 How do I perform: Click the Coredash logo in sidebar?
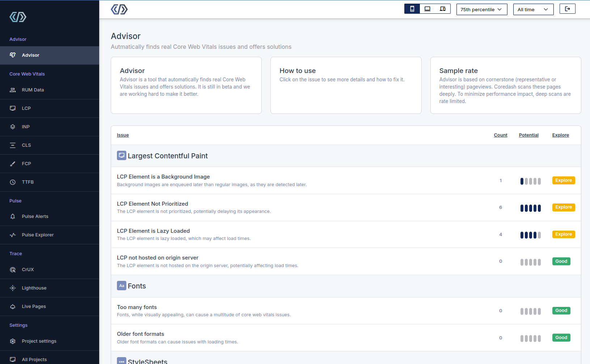tap(18, 17)
